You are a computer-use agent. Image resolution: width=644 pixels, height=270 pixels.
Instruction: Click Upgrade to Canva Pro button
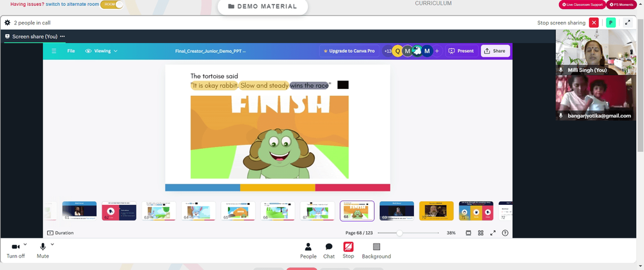tap(349, 51)
